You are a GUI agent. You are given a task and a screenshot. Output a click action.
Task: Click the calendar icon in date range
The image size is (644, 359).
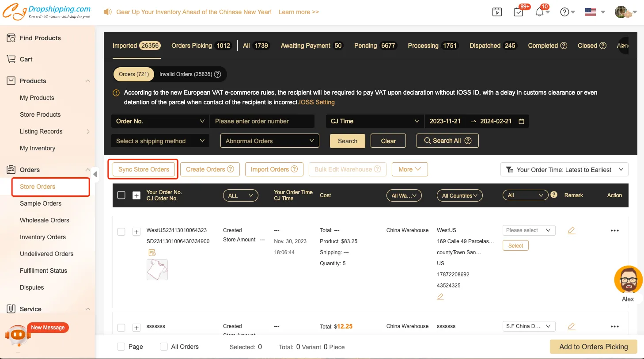(521, 121)
